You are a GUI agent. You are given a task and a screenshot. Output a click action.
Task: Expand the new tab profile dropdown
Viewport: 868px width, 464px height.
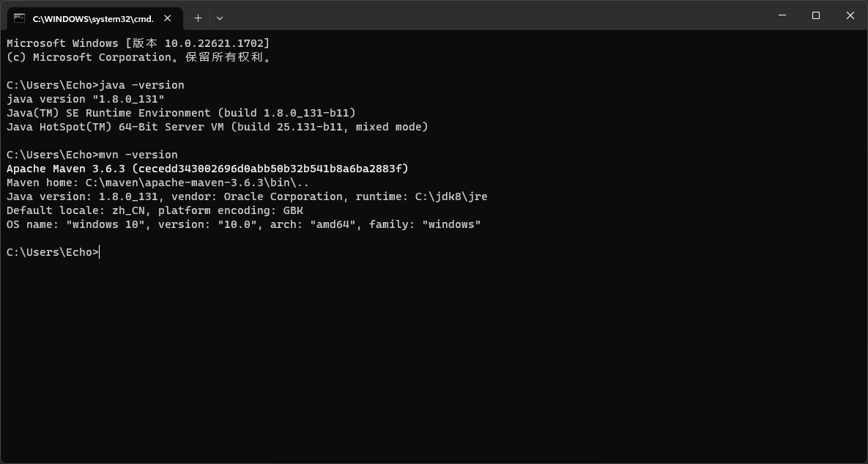[x=219, y=18]
